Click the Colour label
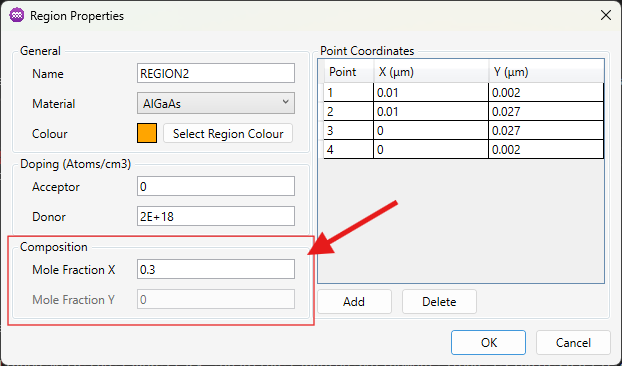Viewport: 622px width, 366px height. tap(50, 134)
